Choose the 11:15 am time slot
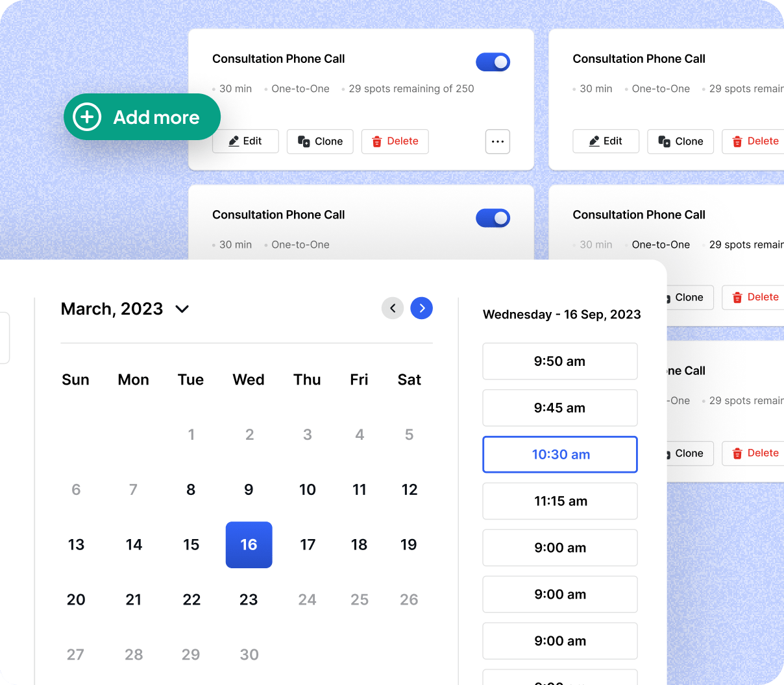 click(x=560, y=501)
